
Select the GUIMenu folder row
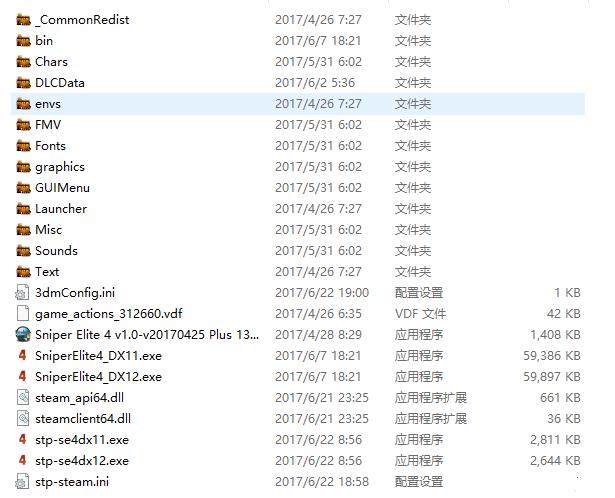click(298, 187)
